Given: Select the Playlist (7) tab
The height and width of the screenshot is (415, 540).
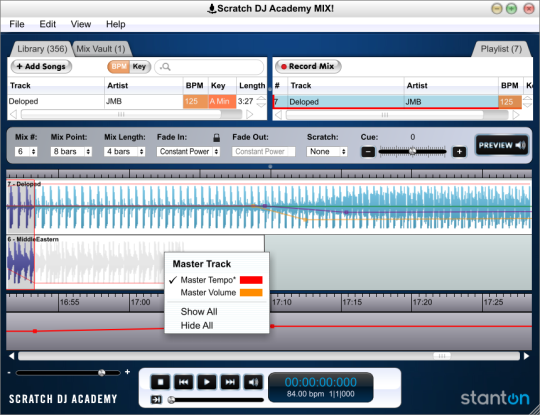Looking at the screenshot, I should 501,49.
